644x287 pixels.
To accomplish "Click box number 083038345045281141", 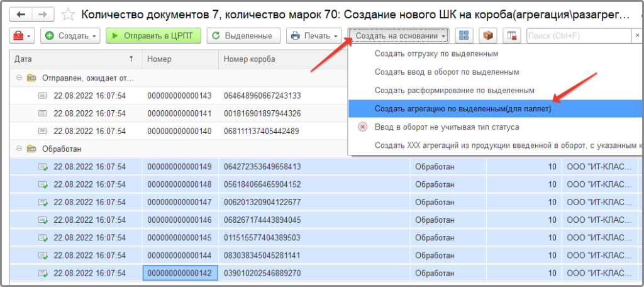I will tap(262, 256).
